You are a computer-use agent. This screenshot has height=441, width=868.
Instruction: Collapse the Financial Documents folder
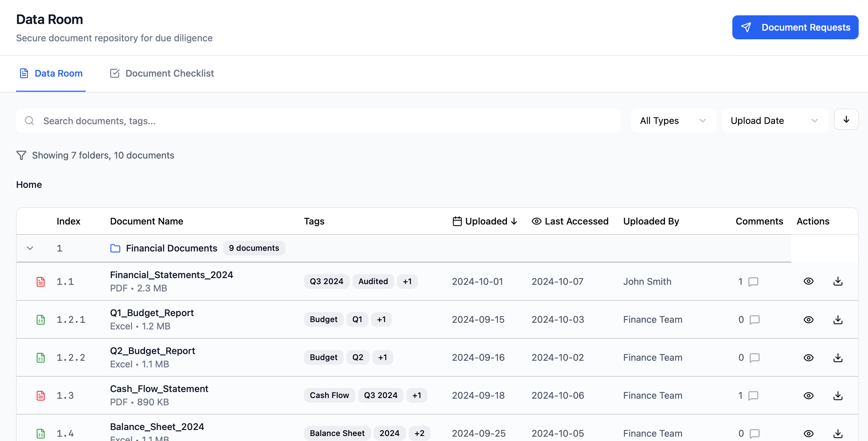[x=30, y=248]
